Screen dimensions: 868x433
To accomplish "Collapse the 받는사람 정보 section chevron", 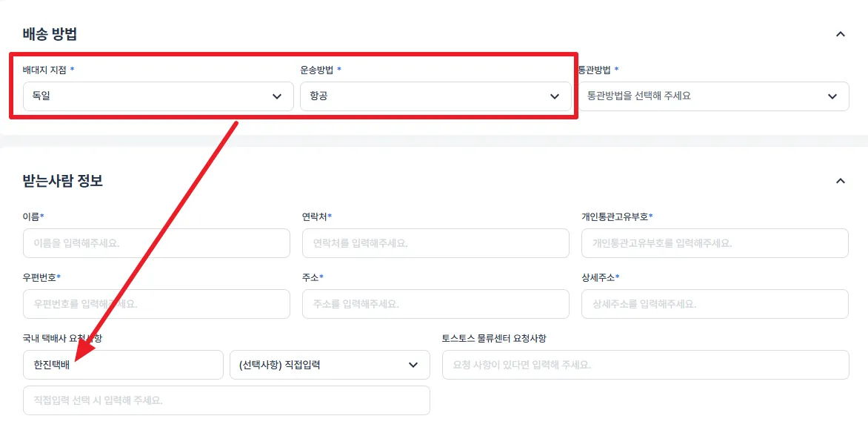I will (x=841, y=181).
